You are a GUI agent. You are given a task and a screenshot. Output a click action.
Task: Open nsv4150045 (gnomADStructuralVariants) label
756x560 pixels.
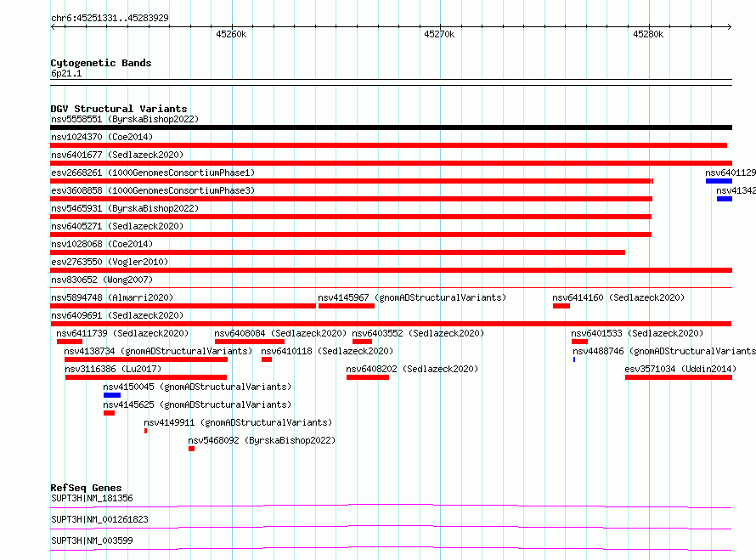coord(197,387)
